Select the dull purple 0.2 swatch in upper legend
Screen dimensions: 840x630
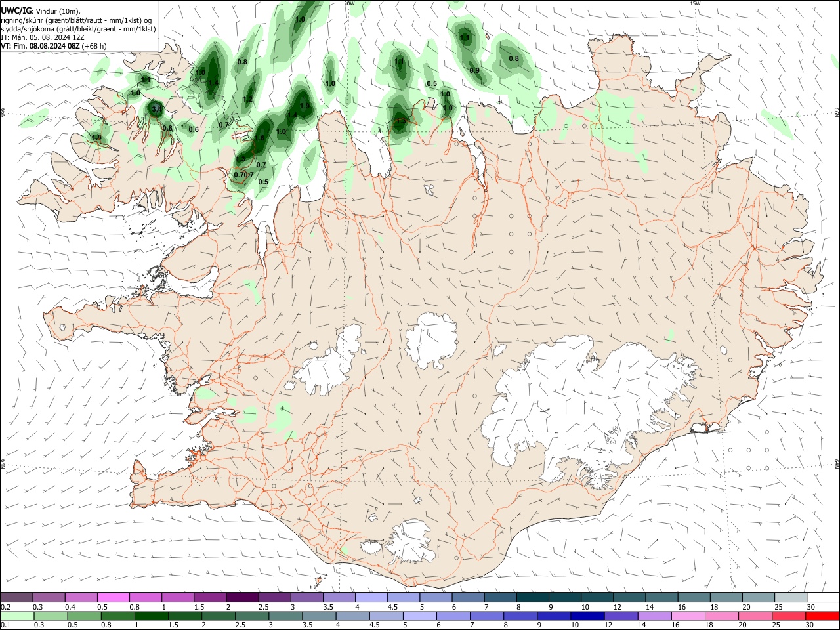16,598
